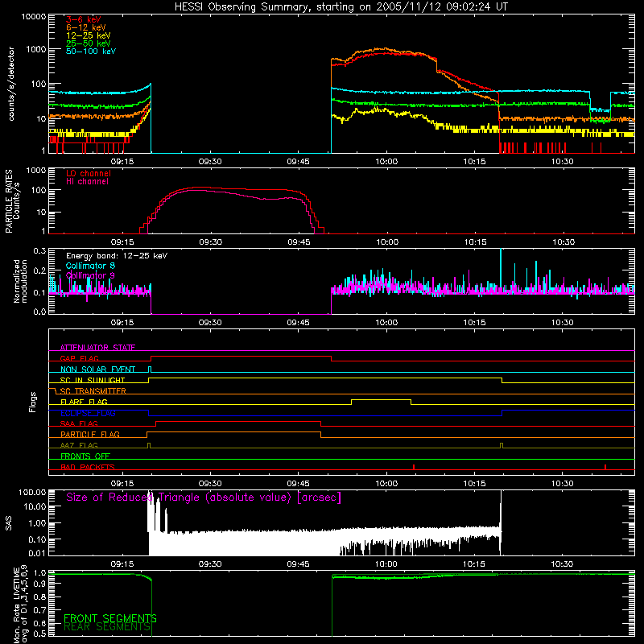The image size is (644, 644).
Task: Click the Mon. Rate LIVETIME axis label
Action: coord(20,605)
